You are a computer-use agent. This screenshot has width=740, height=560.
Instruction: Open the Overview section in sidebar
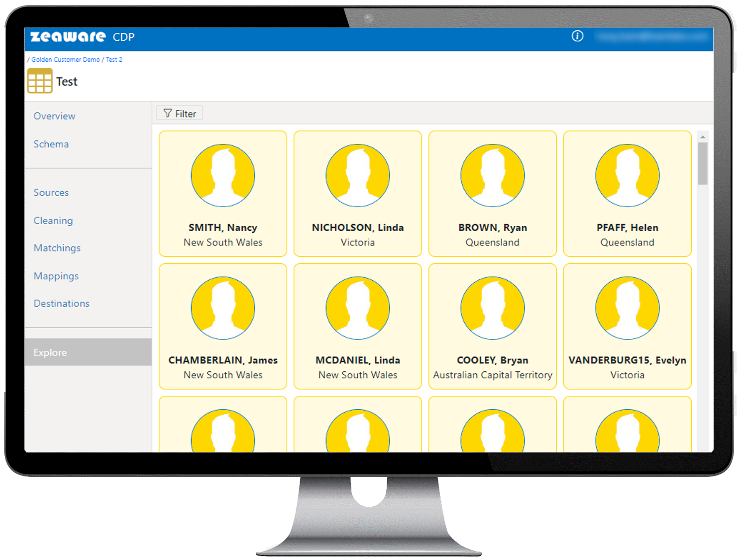tap(54, 116)
